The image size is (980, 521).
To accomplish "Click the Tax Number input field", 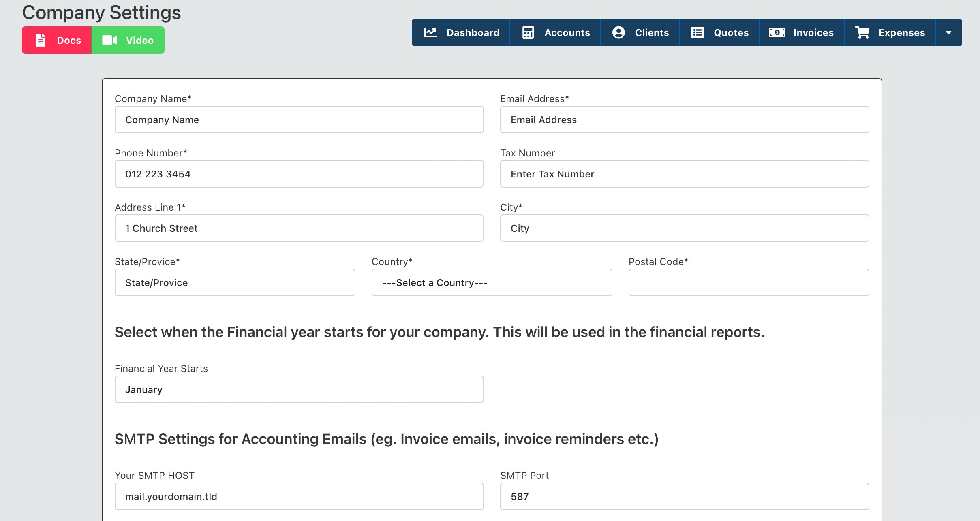I will 685,174.
